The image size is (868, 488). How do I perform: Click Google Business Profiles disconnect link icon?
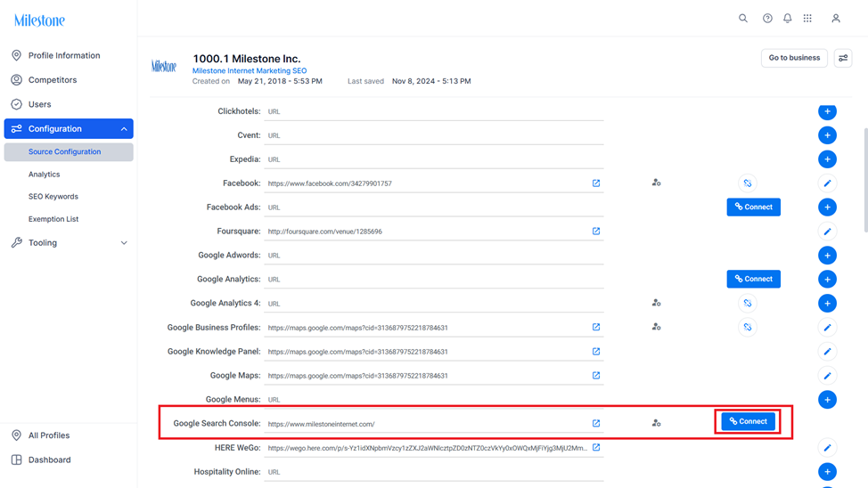[x=748, y=327]
